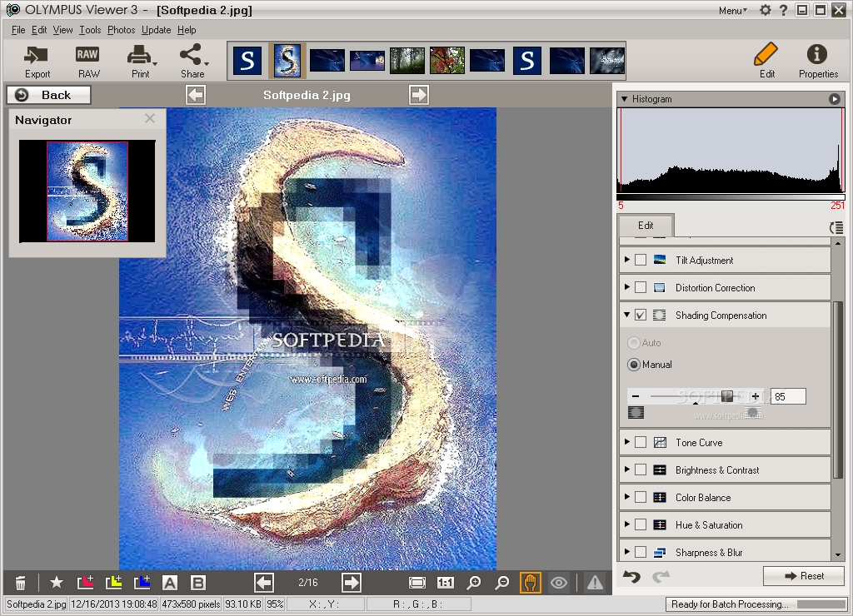Enable the Distortion Correction checkbox
Screen dimensions: 853x616
[641, 287]
